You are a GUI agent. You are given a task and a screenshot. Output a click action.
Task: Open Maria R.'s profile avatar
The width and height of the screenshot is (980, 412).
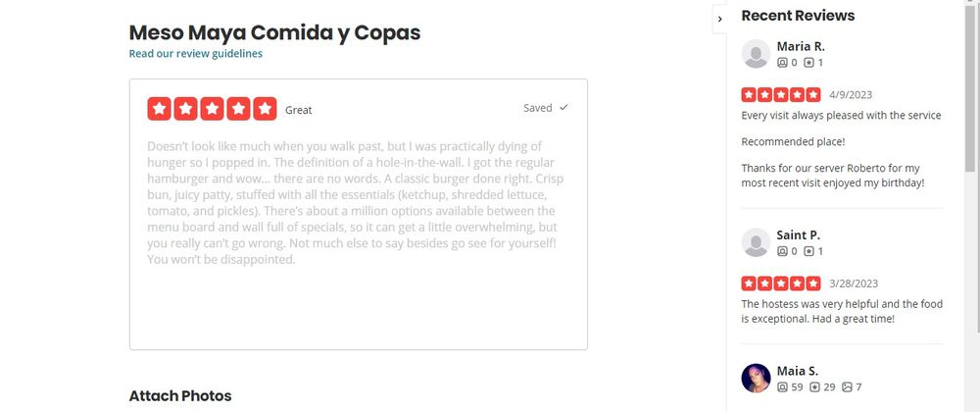coord(756,54)
